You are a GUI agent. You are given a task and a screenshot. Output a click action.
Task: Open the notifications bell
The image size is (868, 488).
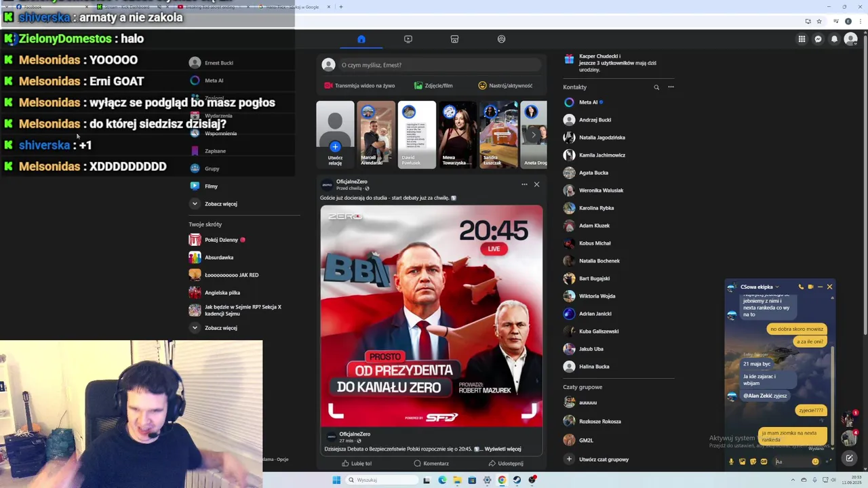tap(834, 39)
